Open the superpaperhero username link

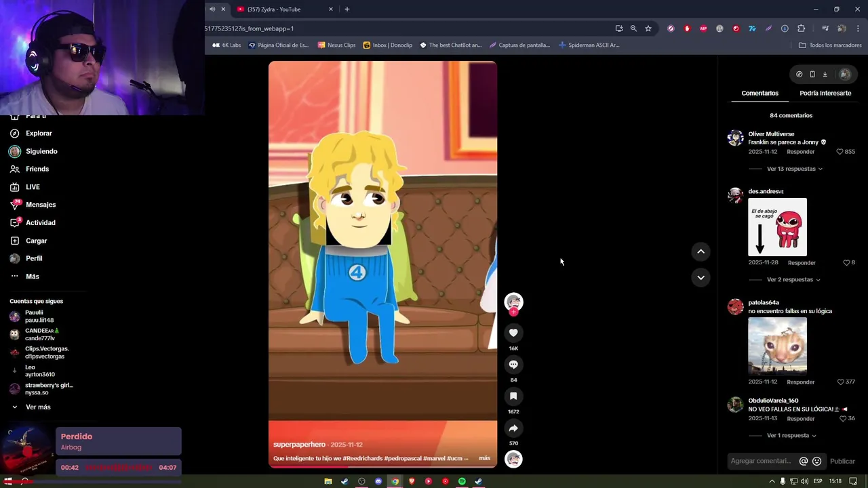[299, 445]
